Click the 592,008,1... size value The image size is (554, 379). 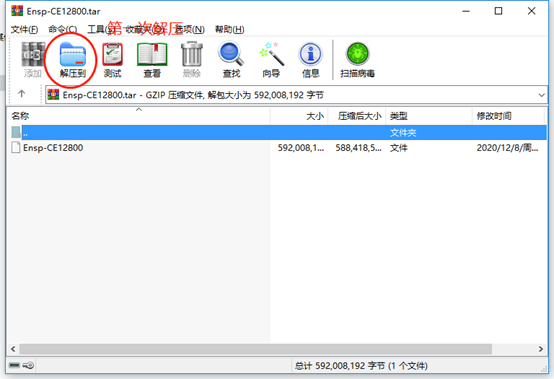301,148
